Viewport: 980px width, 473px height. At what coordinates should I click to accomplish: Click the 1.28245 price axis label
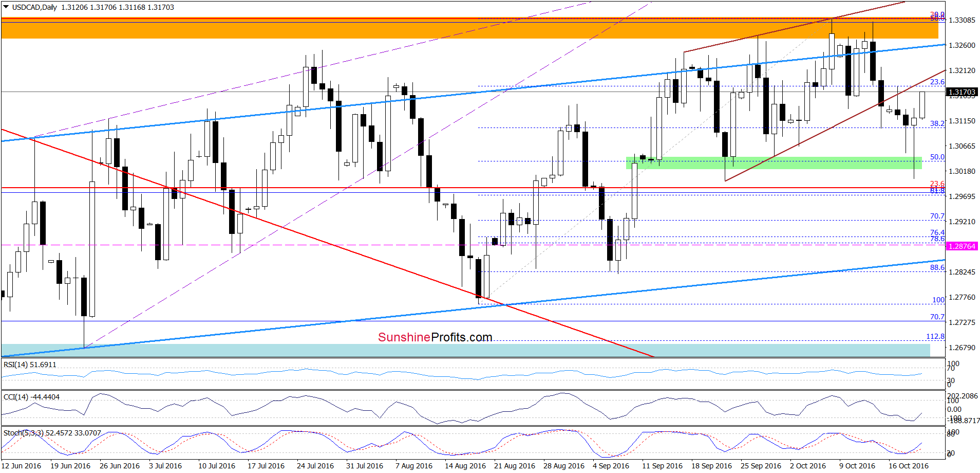(962, 272)
